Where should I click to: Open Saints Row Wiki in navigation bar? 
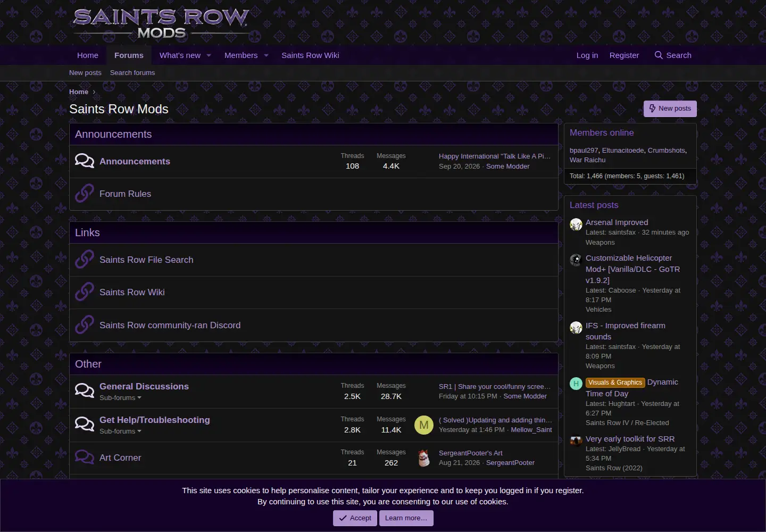pyautogui.click(x=310, y=55)
